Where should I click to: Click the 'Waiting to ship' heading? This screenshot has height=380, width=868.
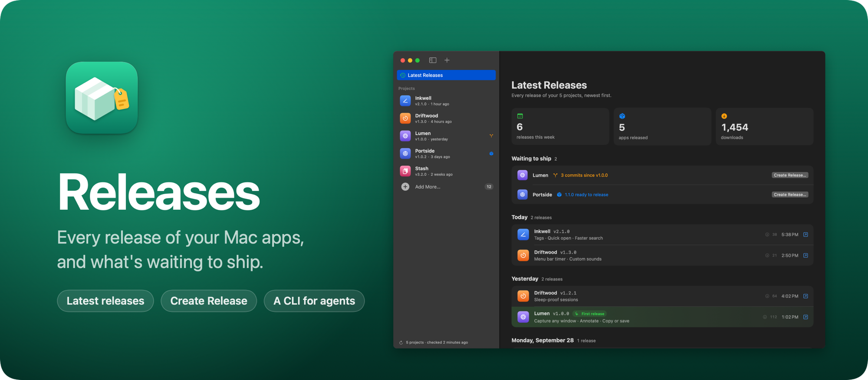[x=531, y=159]
